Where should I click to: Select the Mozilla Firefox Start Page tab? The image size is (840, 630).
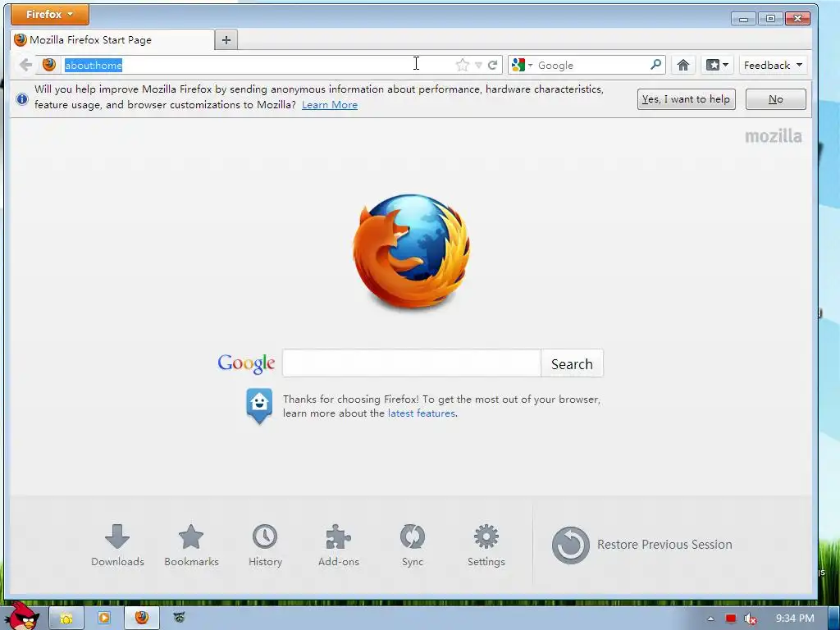click(112, 40)
